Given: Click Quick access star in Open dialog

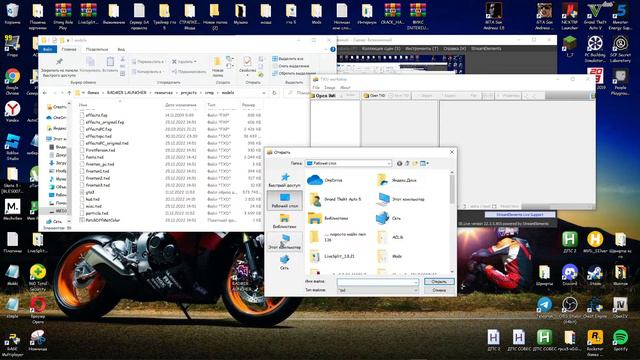Looking at the screenshot, I should pyautogui.click(x=284, y=179).
